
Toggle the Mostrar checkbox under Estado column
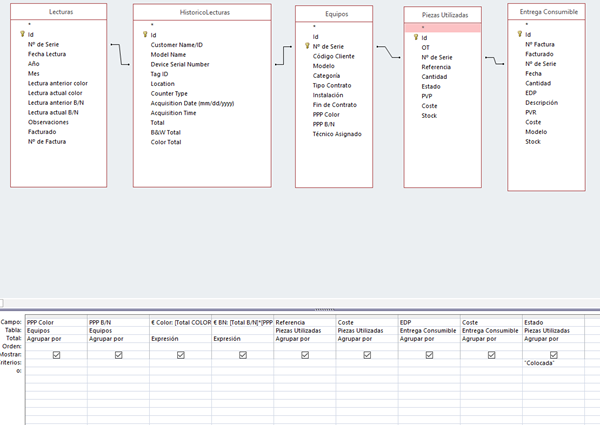[x=554, y=355]
